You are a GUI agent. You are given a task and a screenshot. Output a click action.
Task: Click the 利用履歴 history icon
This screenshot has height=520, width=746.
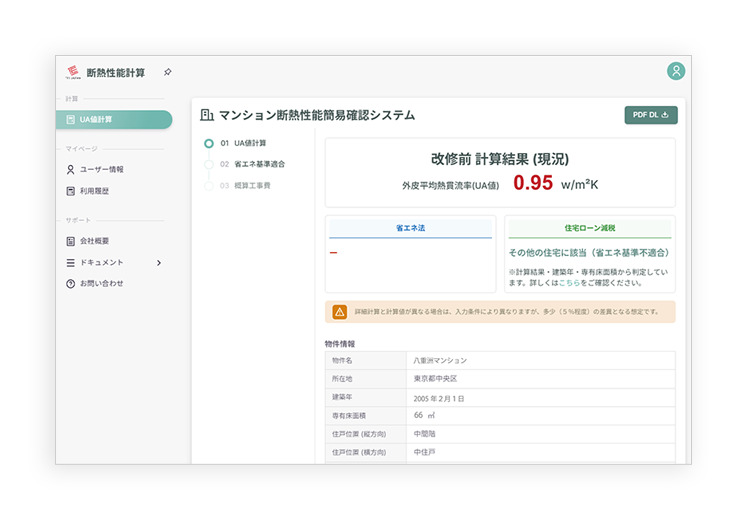[x=70, y=190]
